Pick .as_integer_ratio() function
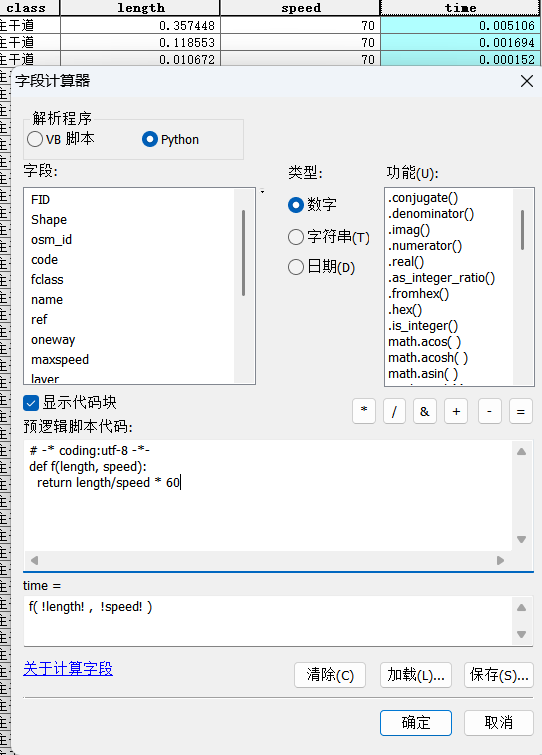Image resolution: width=542 pixels, height=755 pixels. pyautogui.click(x=441, y=278)
